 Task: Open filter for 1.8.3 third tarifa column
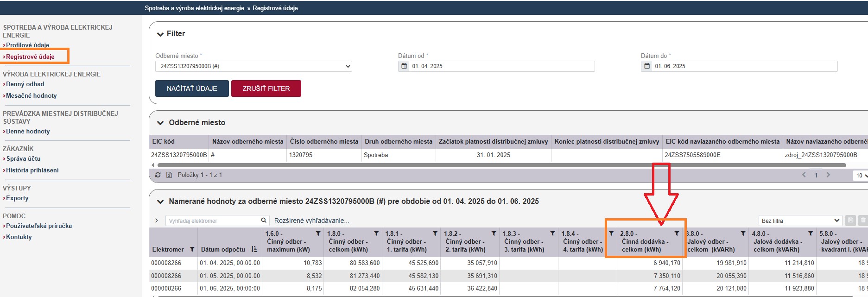tap(552, 234)
